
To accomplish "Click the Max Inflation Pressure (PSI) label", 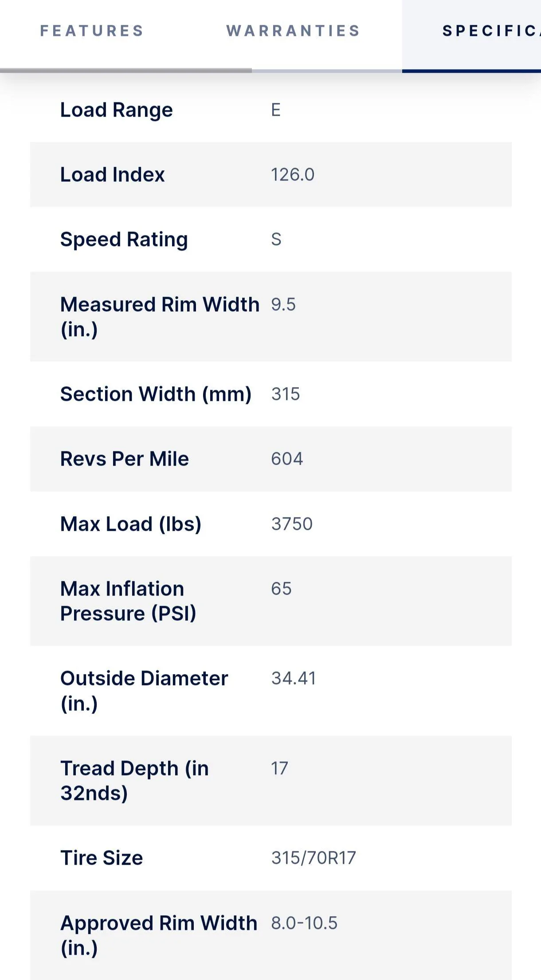I will [x=128, y=601].
